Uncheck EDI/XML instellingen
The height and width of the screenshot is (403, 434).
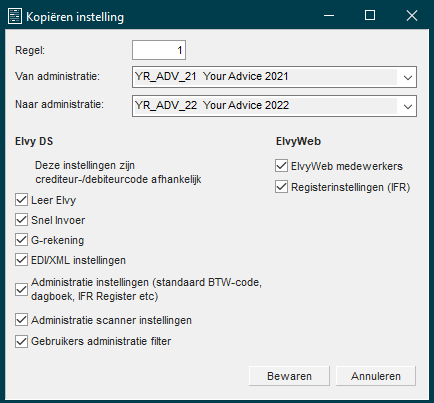click(x=21, y=260)
